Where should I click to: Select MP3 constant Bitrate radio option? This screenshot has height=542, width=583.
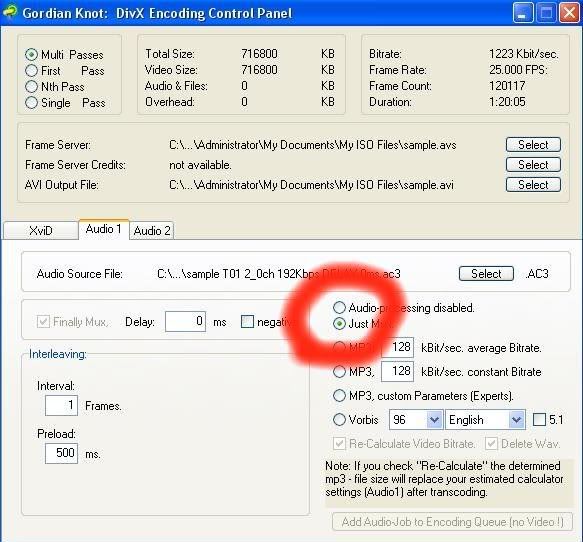coord(339,372)
